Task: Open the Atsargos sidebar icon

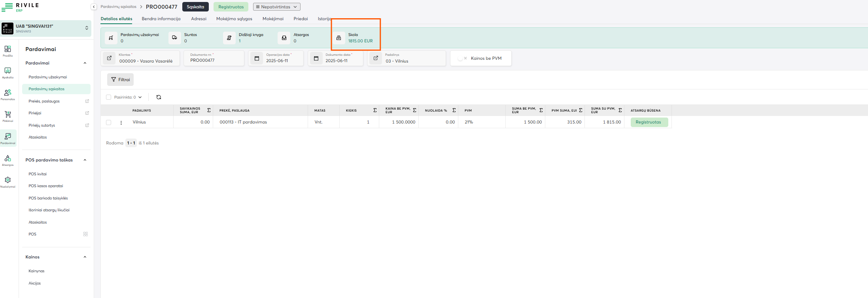Action: (8, 158)
